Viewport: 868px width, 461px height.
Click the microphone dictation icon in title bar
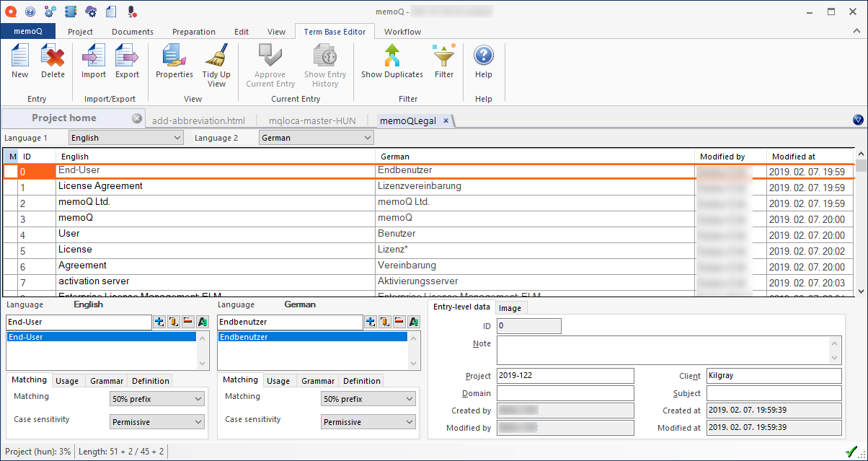(131, 12)
